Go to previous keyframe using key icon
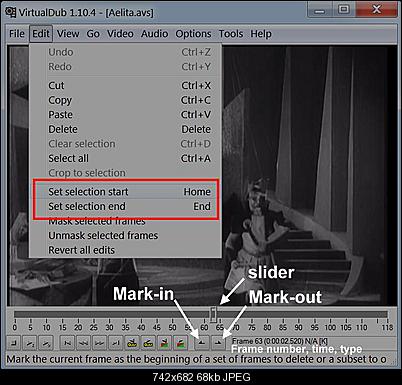Viewport: 402px width, 385px height. pos(132,343)
